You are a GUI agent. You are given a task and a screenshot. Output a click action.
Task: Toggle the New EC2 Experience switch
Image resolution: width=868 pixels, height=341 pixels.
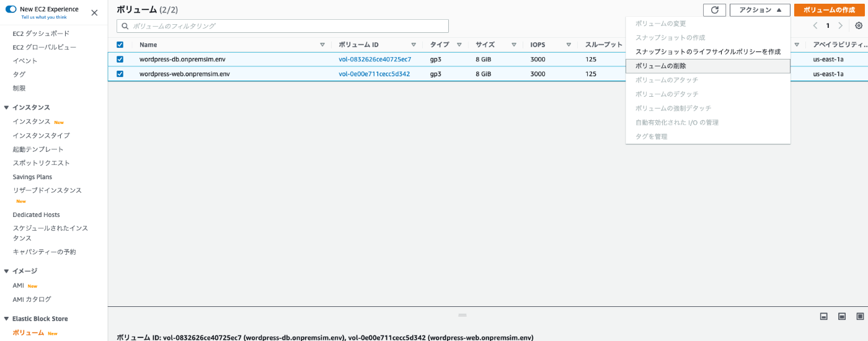coord(11,9)
